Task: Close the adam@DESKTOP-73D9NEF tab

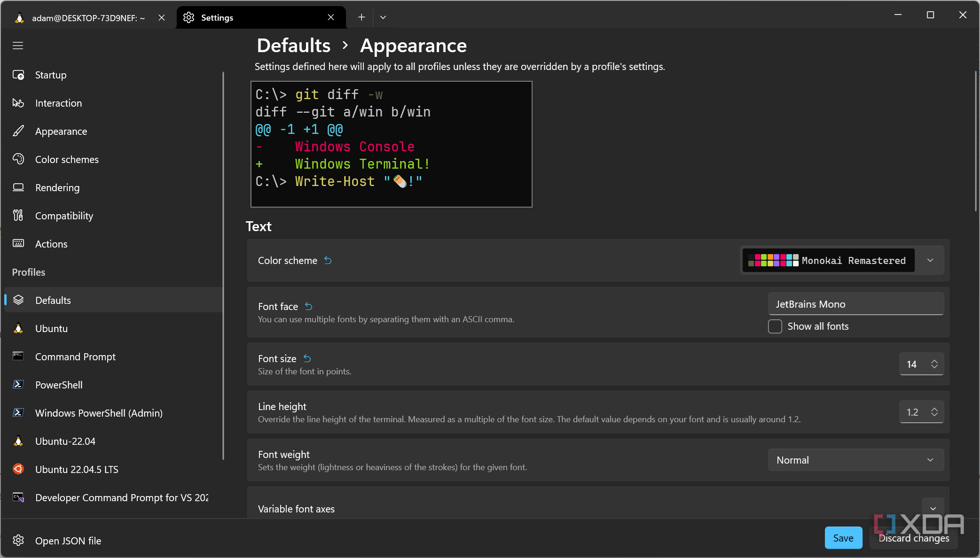Action: (x=161, y=17)
